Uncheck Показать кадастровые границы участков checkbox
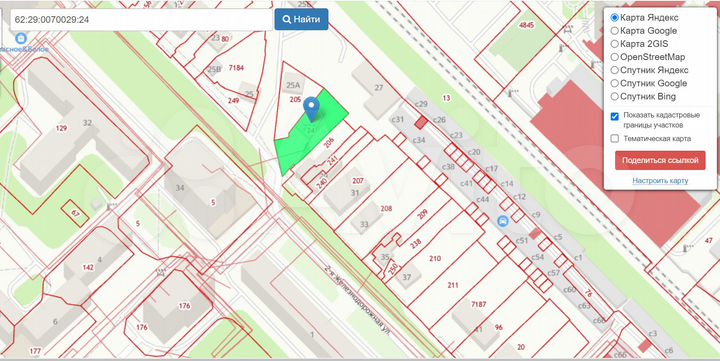The height and width of the screenshot is (361, 720). pyautogui.click(x=615, y=116)
